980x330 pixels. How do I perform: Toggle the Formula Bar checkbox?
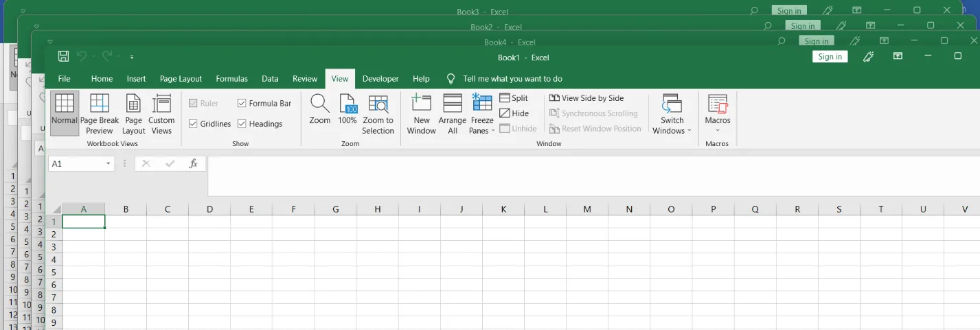point(242,103)
